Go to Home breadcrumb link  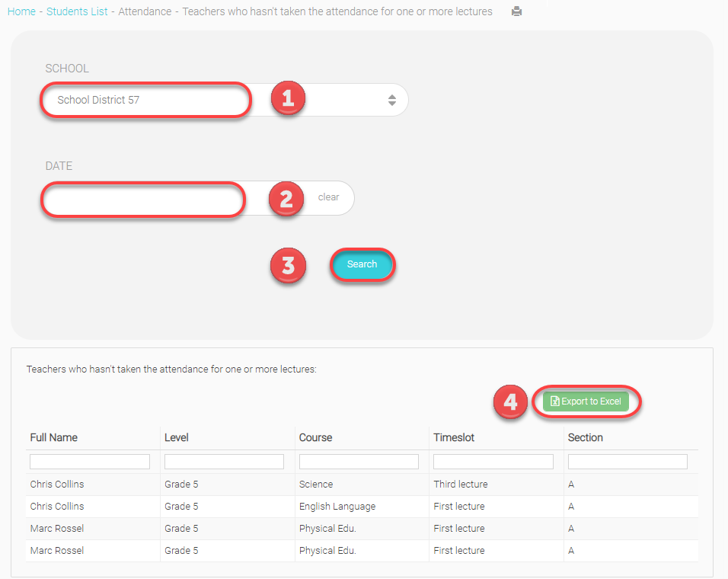[x=21, y=11]
